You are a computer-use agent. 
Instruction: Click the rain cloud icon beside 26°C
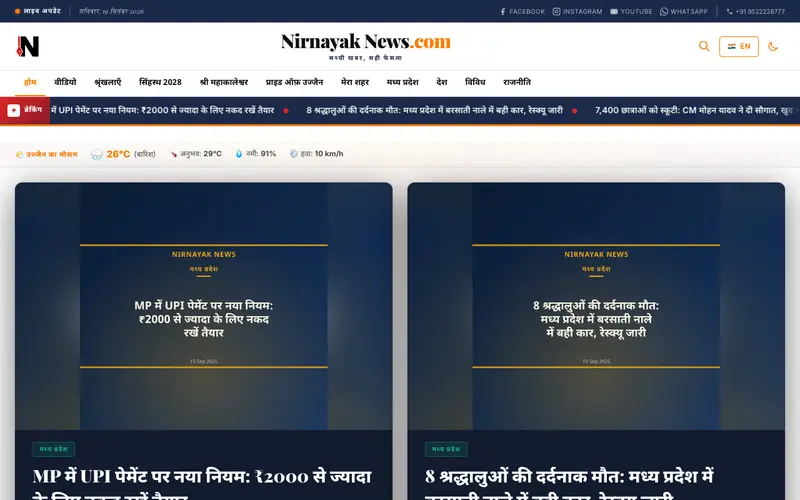point(96,154)
